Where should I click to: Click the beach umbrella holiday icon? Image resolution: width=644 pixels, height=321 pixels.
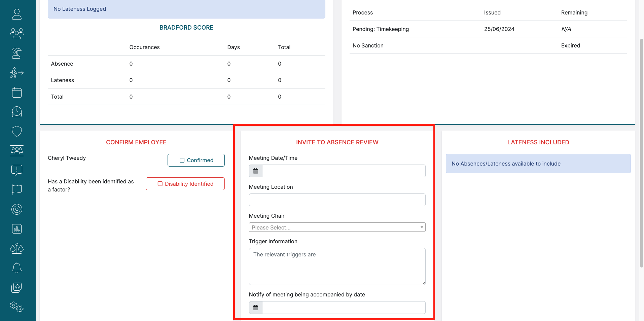point(17,53)
